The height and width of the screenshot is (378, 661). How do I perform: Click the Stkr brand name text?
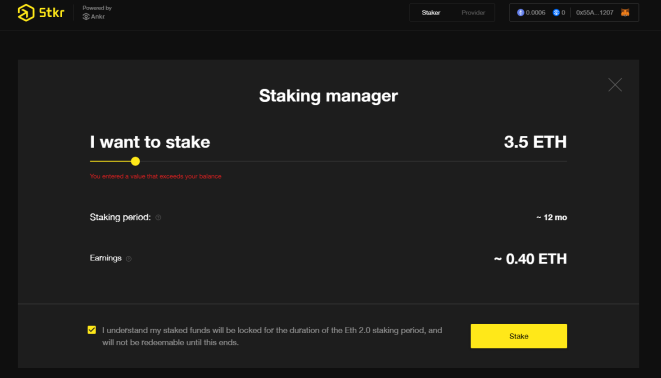(x=51, y=13)
